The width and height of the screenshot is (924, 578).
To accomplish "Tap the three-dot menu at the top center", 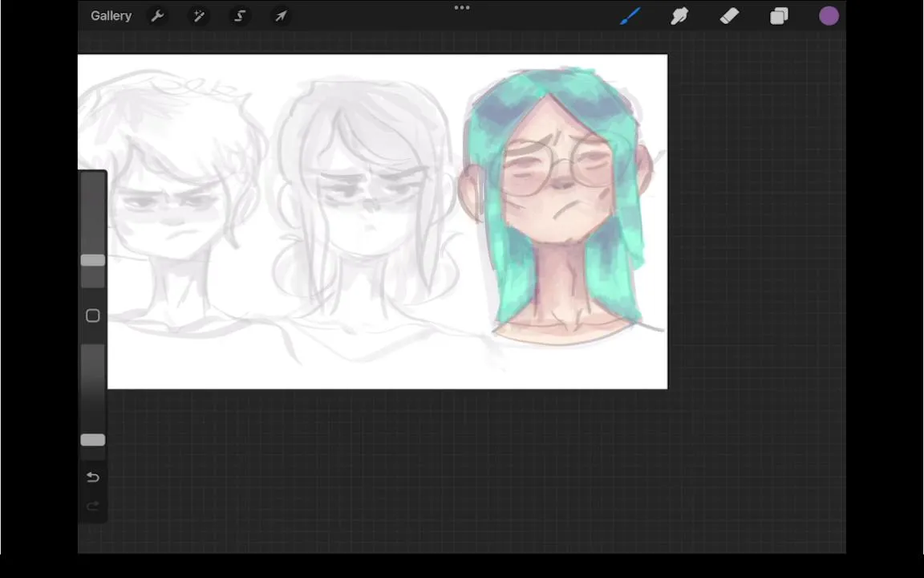I will pyautogui.click(x=462, y=8).
